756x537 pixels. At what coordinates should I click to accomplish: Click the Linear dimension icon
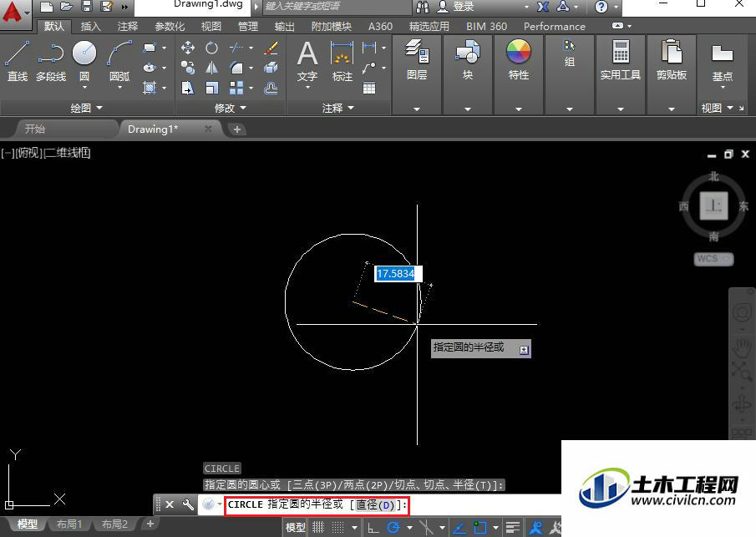(x=369, y=48)
